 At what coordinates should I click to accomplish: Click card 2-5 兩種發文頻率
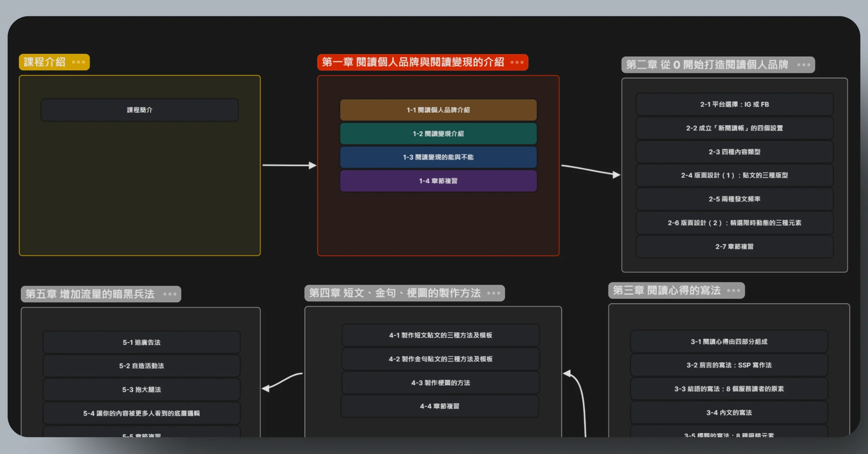734,199
